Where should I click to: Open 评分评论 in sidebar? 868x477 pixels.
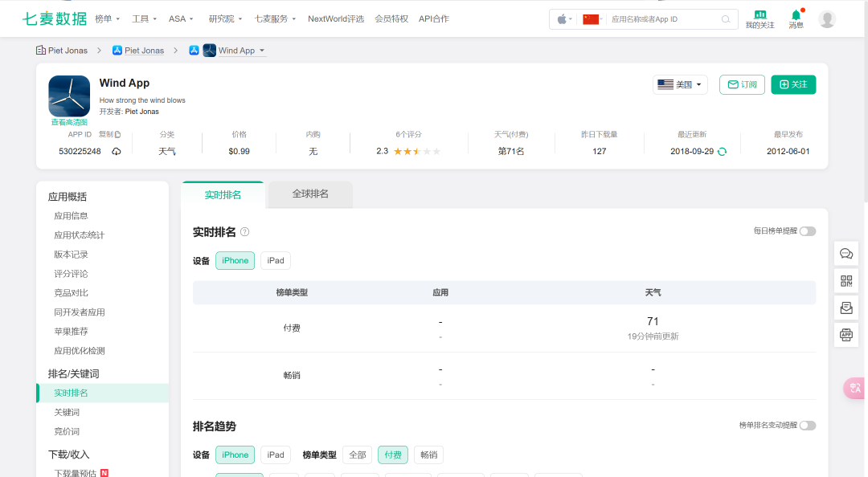71,274
